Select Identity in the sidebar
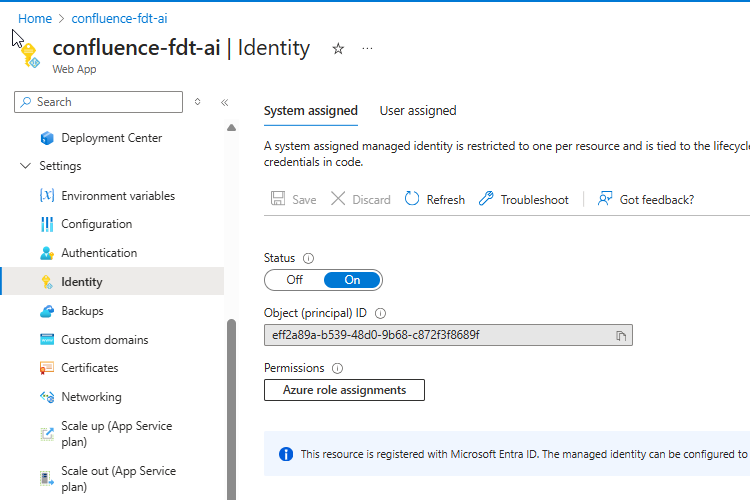 pos(112,281)
